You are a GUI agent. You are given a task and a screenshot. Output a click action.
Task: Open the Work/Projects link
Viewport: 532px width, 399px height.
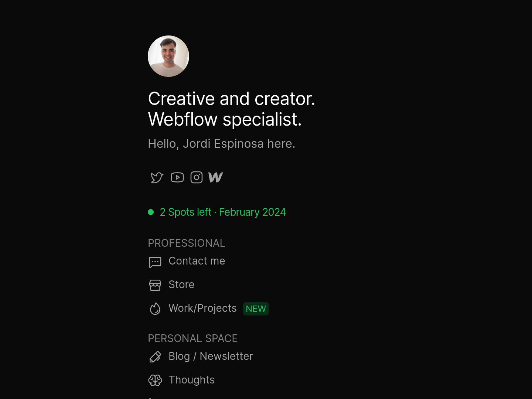pos(202,308)
